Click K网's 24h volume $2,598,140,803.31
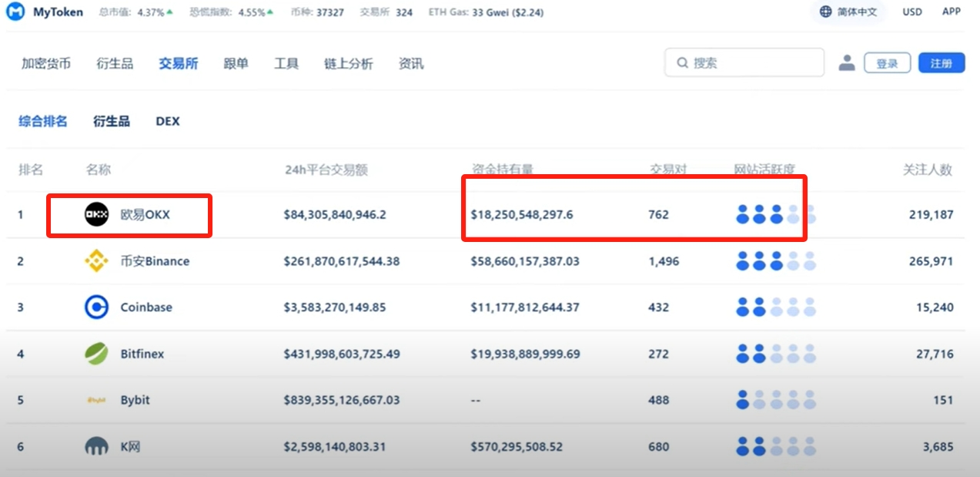 click(335, 446)
